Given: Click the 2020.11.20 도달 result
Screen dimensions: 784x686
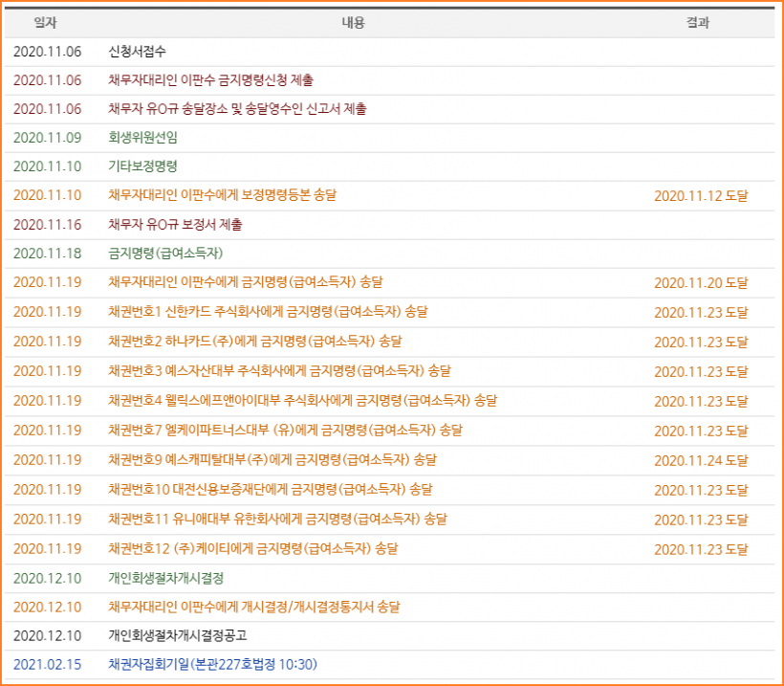Looking at the screenshot, I should (x=701, y=282).
